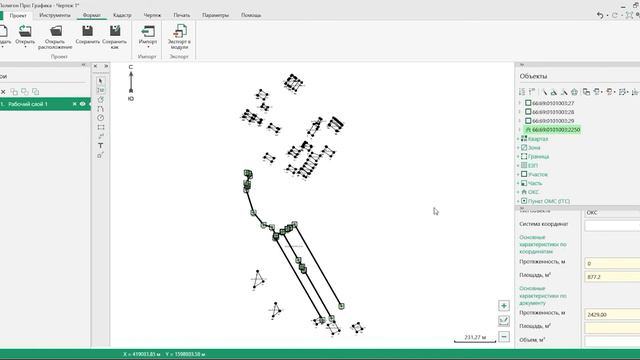Click the Сохранить floppy disk icon
The width and height of the screenshot is (640, 360).
click(87, 31)
